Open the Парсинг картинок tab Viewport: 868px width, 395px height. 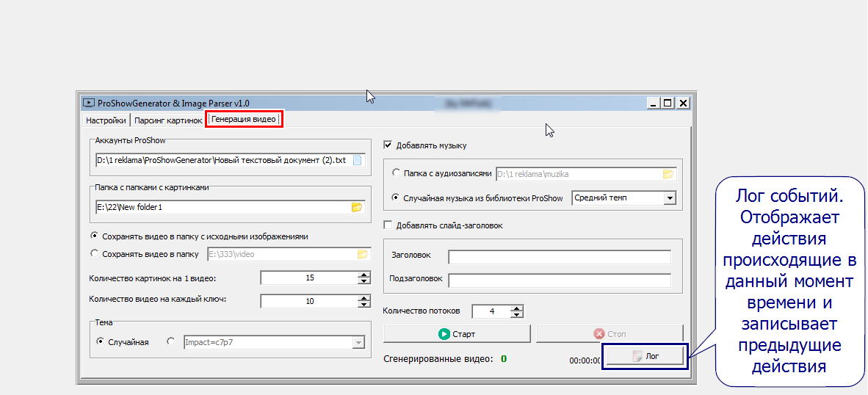168,120
